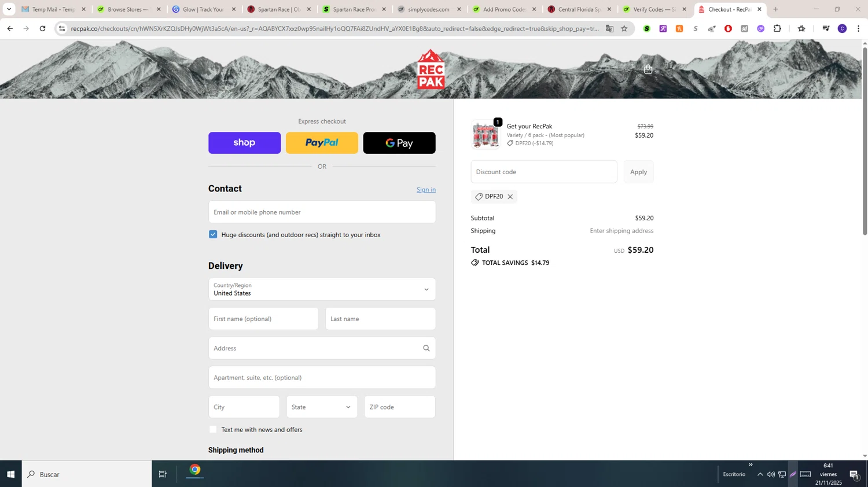Open Task View on the taskbar
This screenshot has width=868, height=487.
click(163, 474)
